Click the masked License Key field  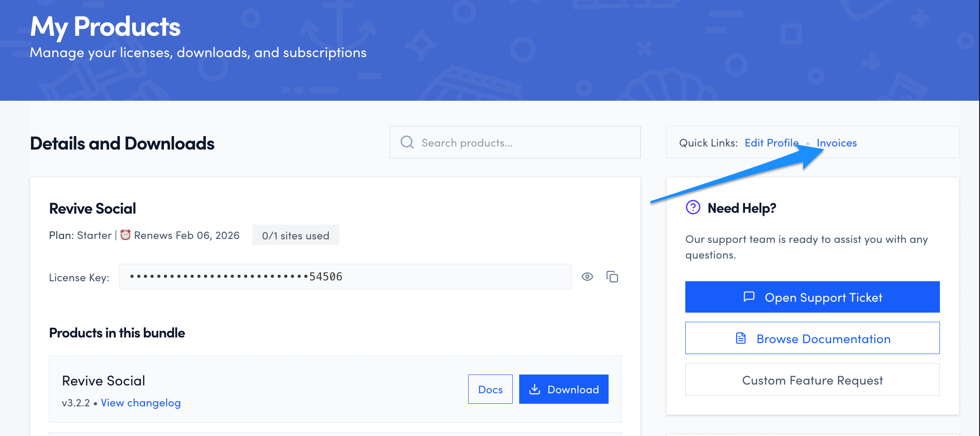pos(344,277)
